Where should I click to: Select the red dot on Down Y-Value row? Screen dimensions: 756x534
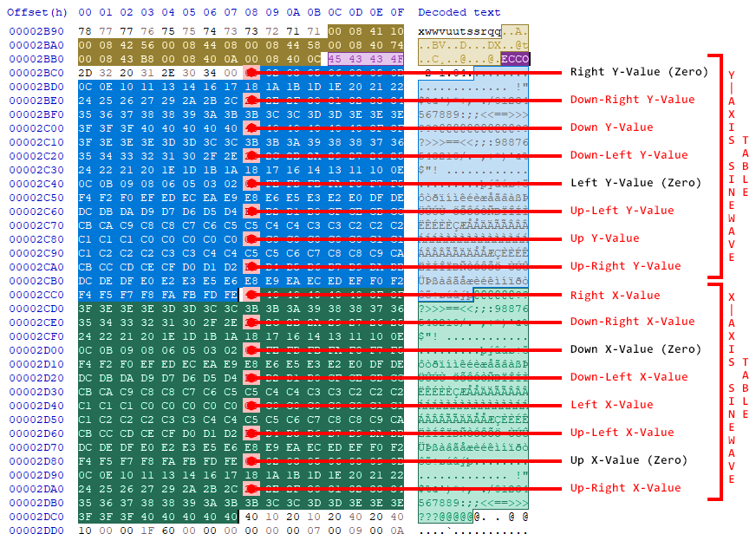251,127
